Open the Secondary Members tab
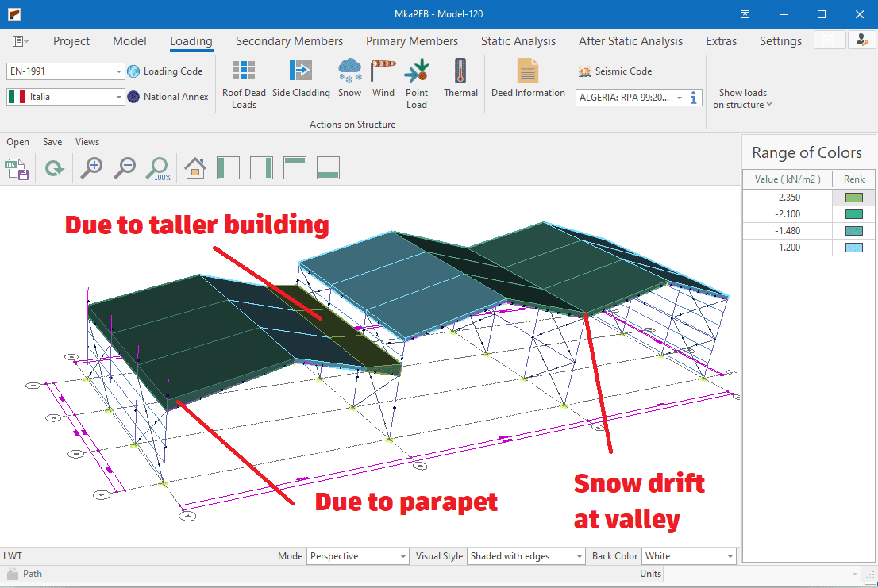 click(289, 41)
